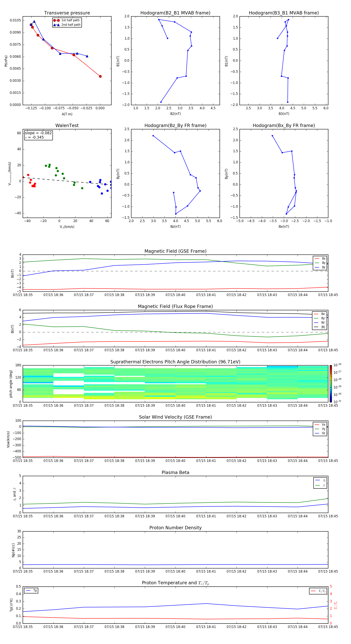The image size is (351, 644).
Task: Select By entry in GSE magnetic field legend
Action: pos(320,263)
